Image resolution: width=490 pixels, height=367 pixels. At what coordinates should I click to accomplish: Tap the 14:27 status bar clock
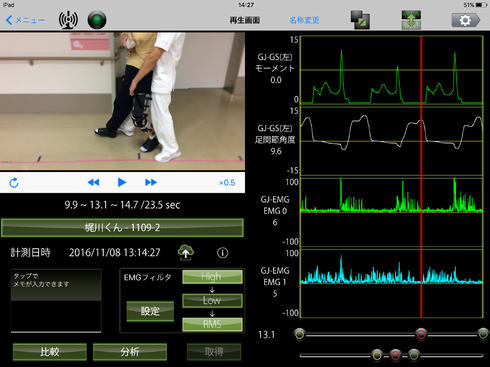point(246,5)
